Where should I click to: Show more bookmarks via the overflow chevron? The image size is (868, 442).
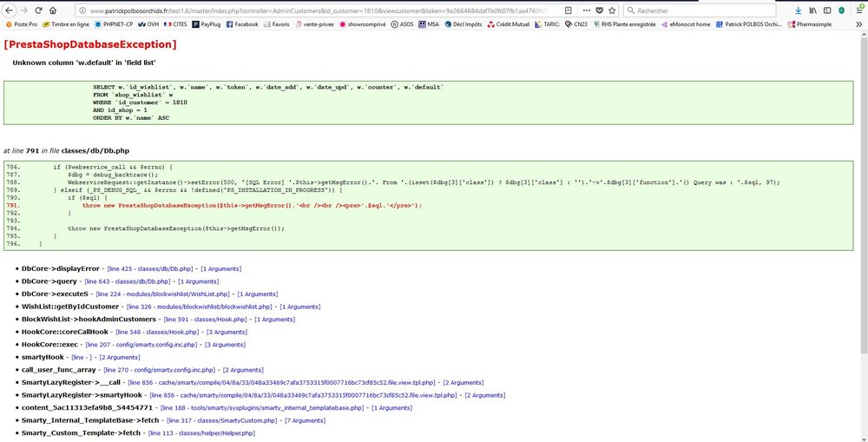point(858,24)
